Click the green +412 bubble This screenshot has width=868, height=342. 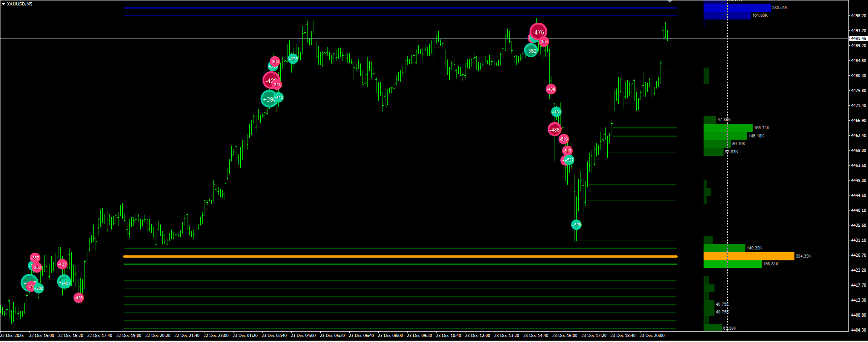pos(278,98)
